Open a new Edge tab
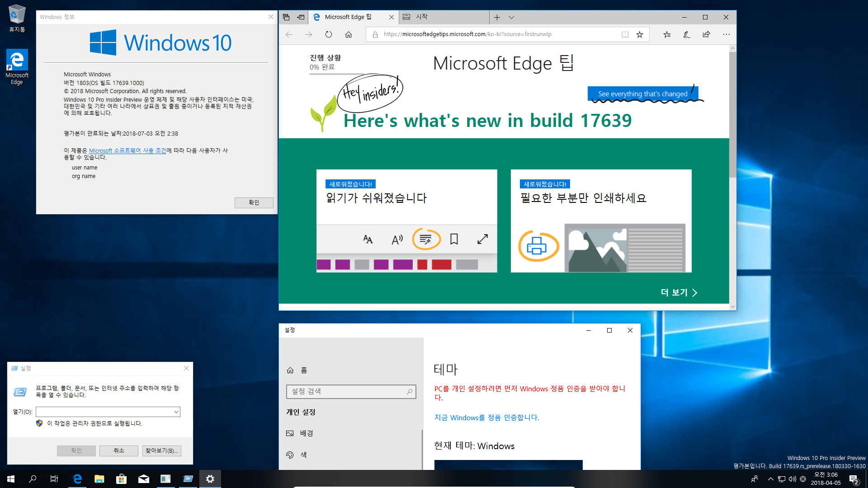This screenshot has width=868, height=488. 497,17
